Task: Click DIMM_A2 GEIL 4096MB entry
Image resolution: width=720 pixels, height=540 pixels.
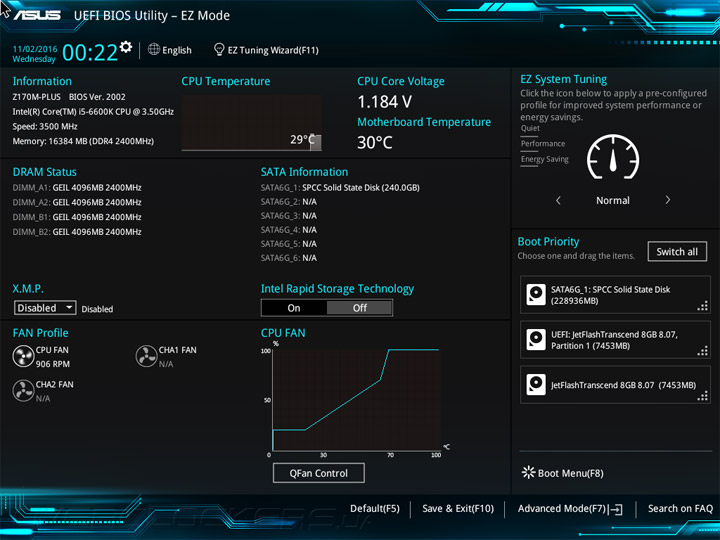Action: pos(77,202)
